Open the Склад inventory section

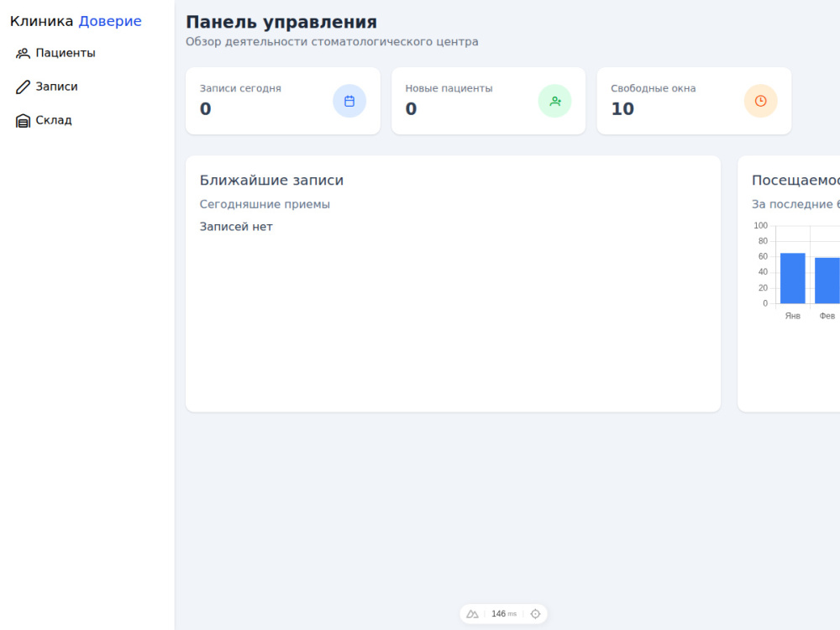(44, 120)
